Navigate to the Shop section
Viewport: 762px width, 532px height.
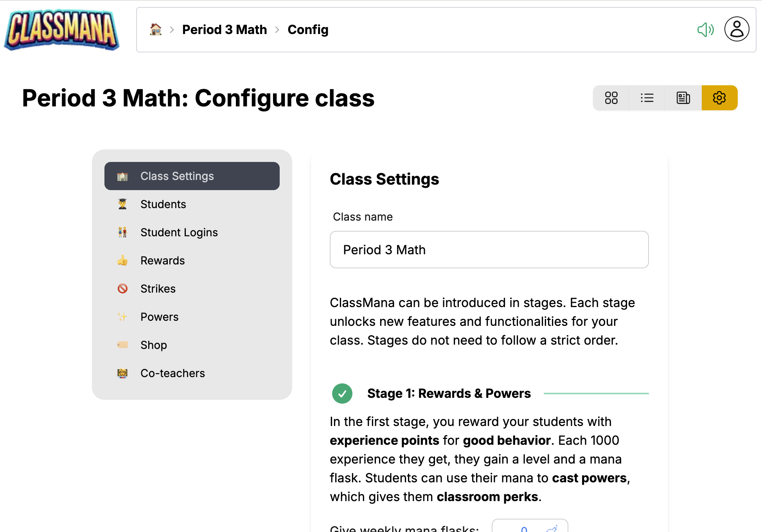coord(153,345)
